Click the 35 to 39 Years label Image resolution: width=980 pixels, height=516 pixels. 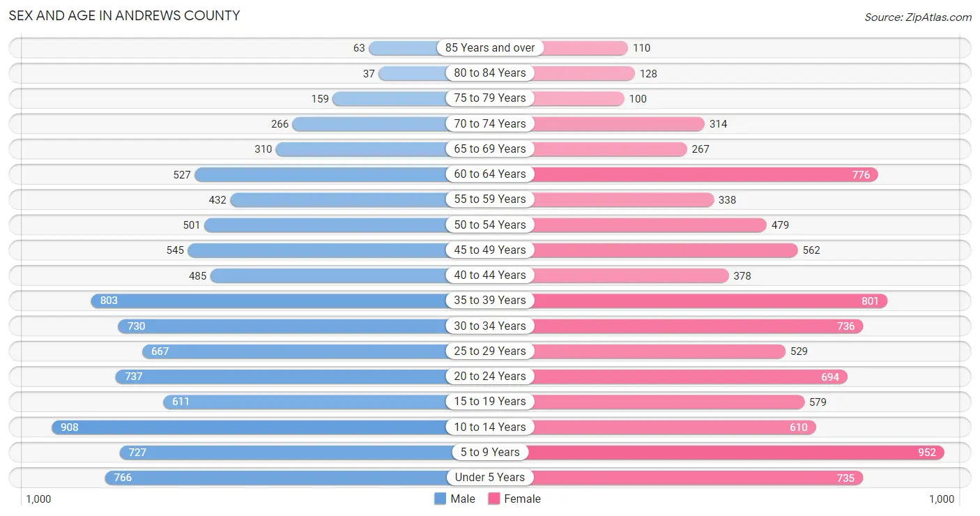pos(490,301)
